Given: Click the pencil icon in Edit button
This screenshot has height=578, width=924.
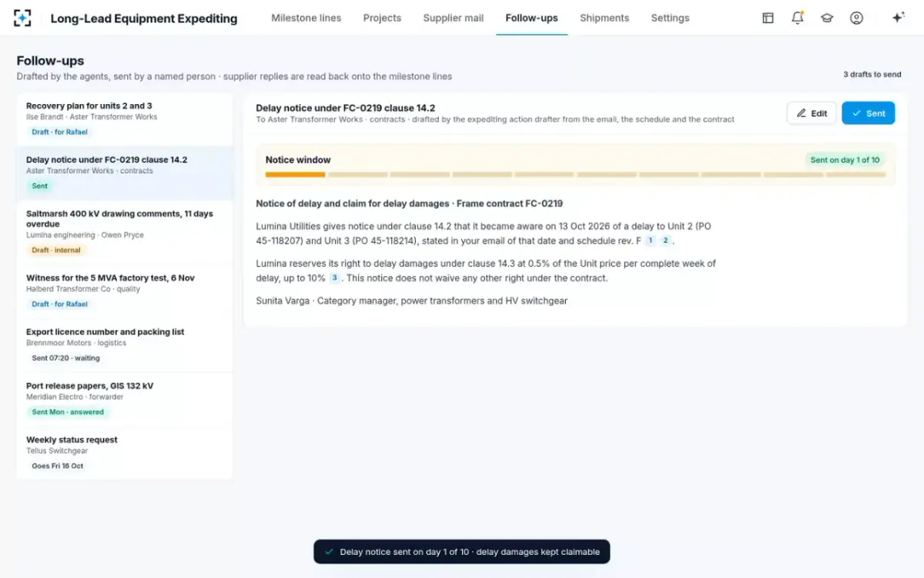Looking at the screenshot, I should point(802,113).
